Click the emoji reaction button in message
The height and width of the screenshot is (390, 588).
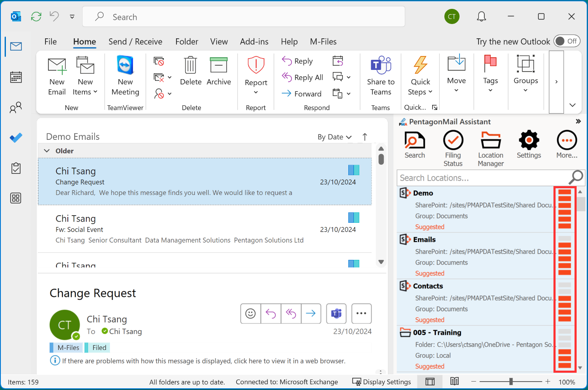[251, 313]
